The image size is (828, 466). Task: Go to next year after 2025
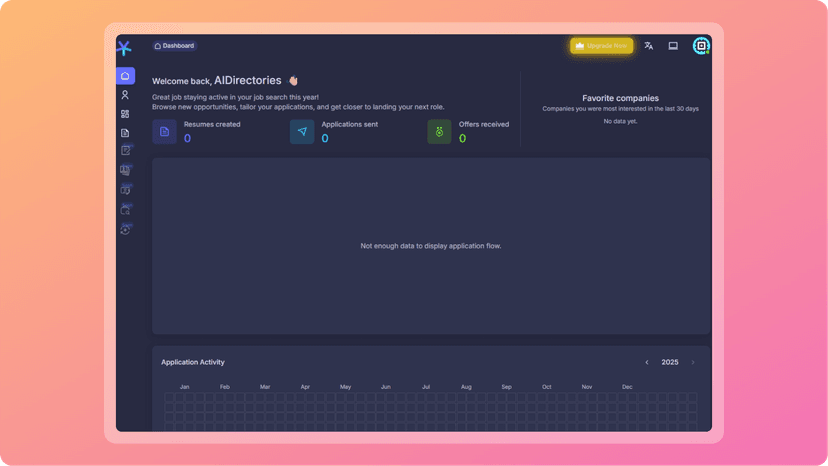pyautogui.click(x=693, y=362)
